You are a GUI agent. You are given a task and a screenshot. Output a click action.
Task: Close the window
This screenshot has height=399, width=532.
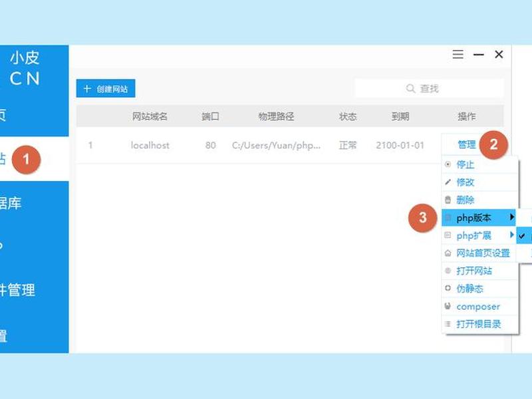(x=499, y=55)
